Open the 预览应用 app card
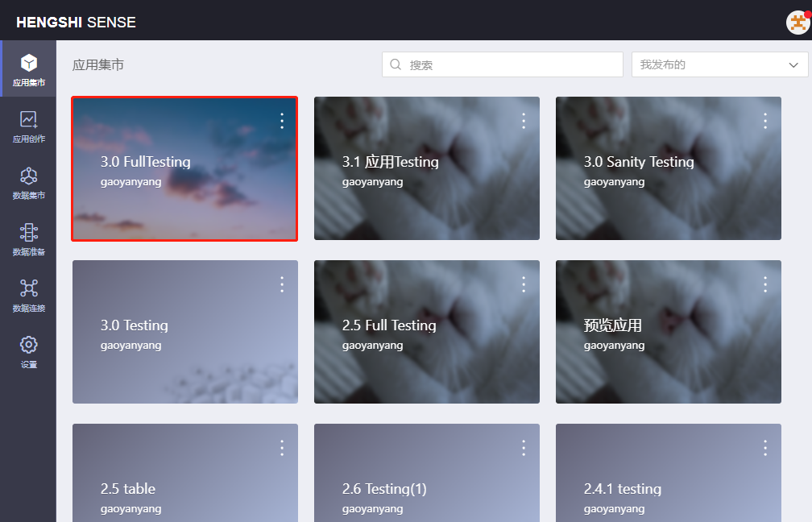 click(x=669, y=332)
